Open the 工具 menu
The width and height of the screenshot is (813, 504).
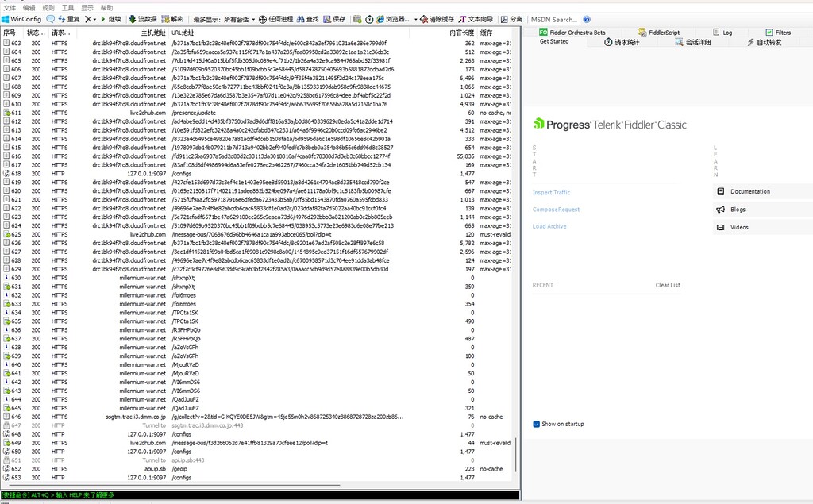click(67, 7)
